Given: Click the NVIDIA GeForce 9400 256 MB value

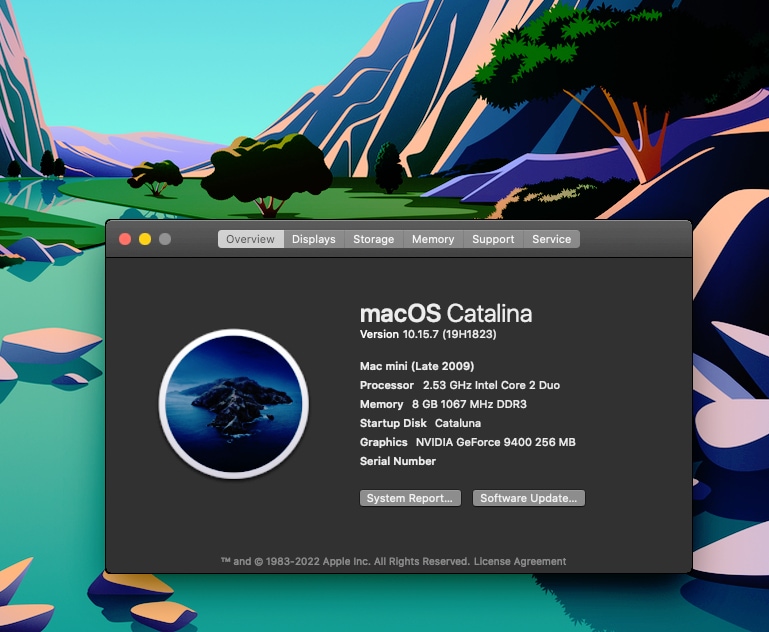Looking at the screenshot, I should point(496,442).
